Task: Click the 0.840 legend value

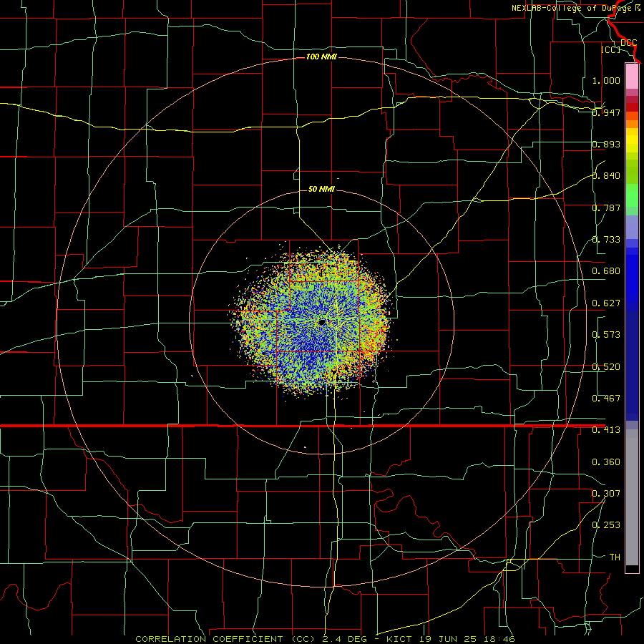Action: [606, 176]
